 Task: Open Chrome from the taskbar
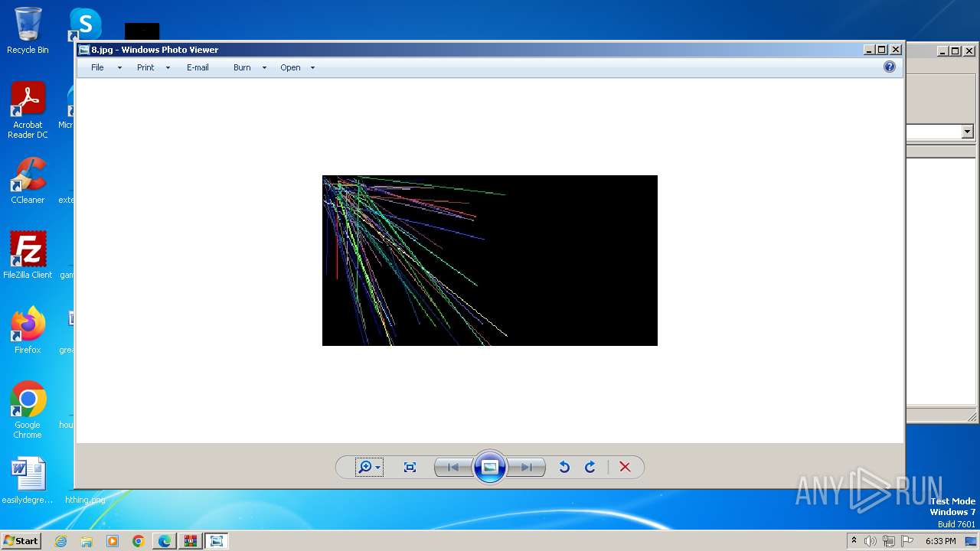coord(139,541)
